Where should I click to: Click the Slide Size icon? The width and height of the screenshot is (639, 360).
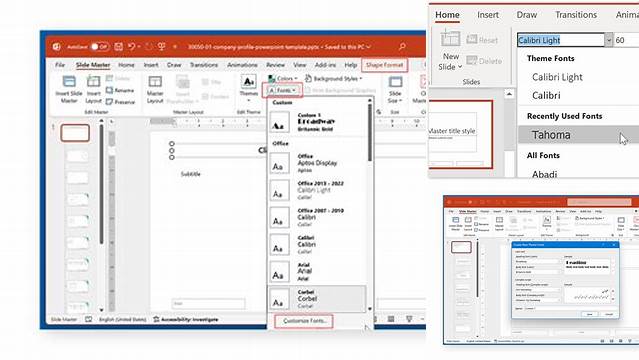pyautogui.click(x=395, y=82)
